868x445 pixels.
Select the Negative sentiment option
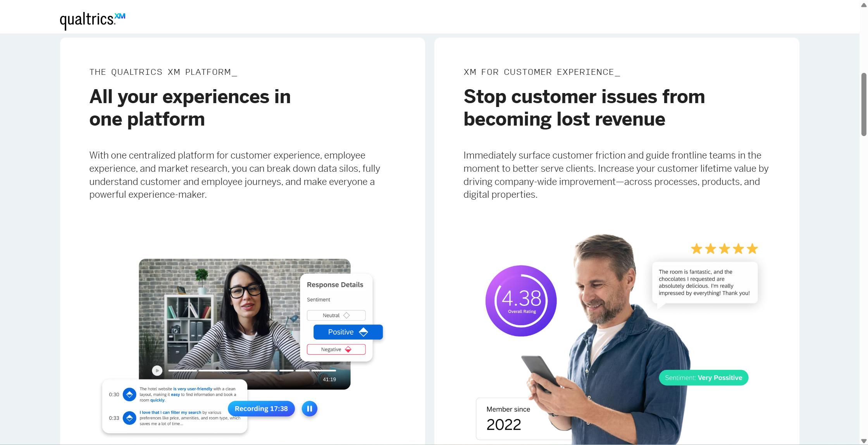click(336, 350)
